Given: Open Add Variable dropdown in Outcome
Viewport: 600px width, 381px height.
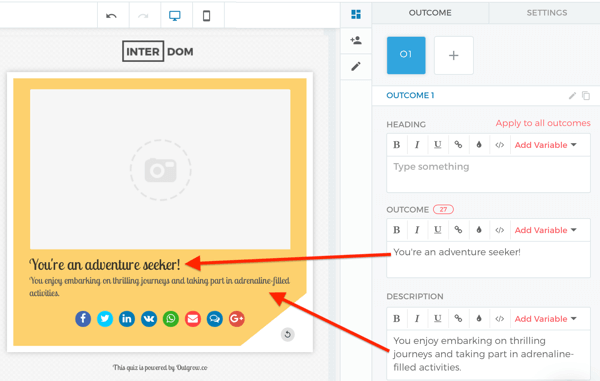Looking at the screenshot, I should (x=545, y=230).
